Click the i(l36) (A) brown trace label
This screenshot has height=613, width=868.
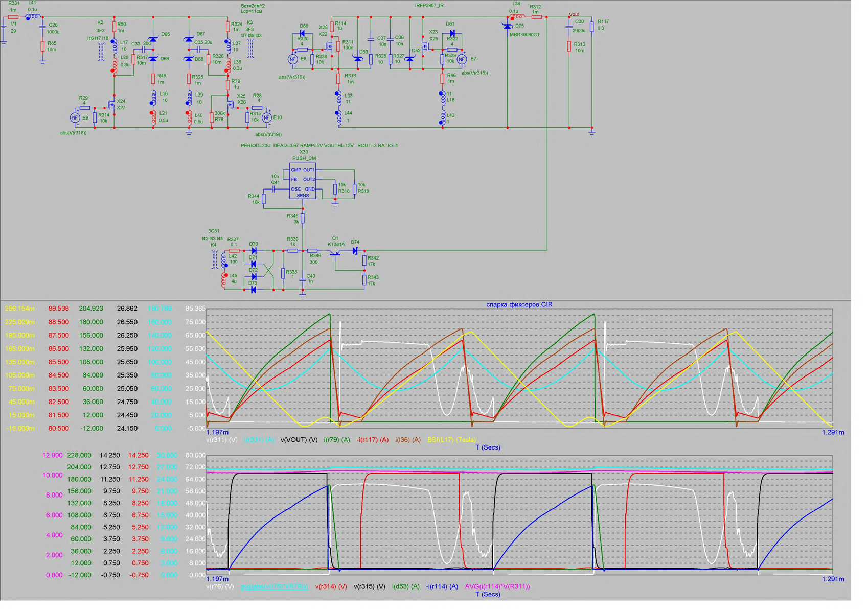(408, 439)
